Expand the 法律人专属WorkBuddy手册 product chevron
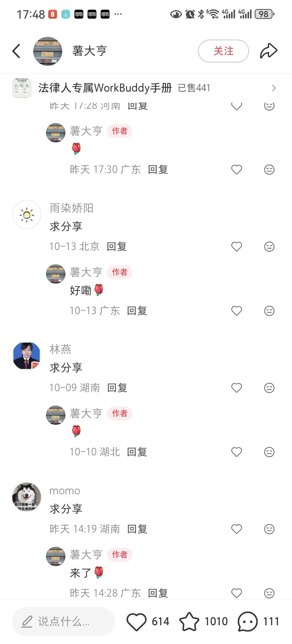This screenshot has width=292, height=644. click(274, 88)
